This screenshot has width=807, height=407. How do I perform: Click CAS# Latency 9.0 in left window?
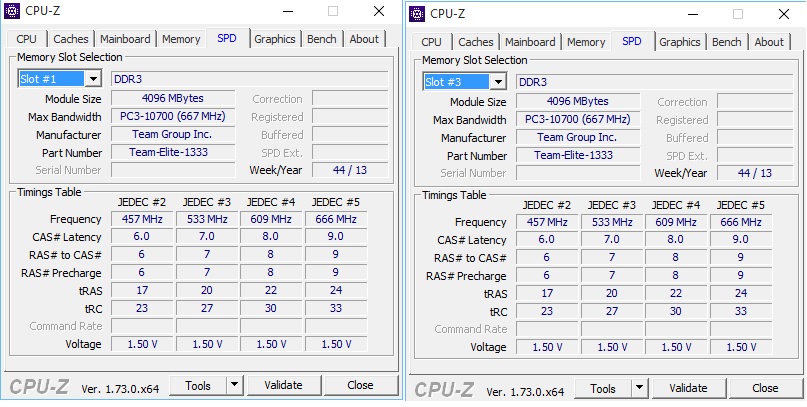point(336,237)
